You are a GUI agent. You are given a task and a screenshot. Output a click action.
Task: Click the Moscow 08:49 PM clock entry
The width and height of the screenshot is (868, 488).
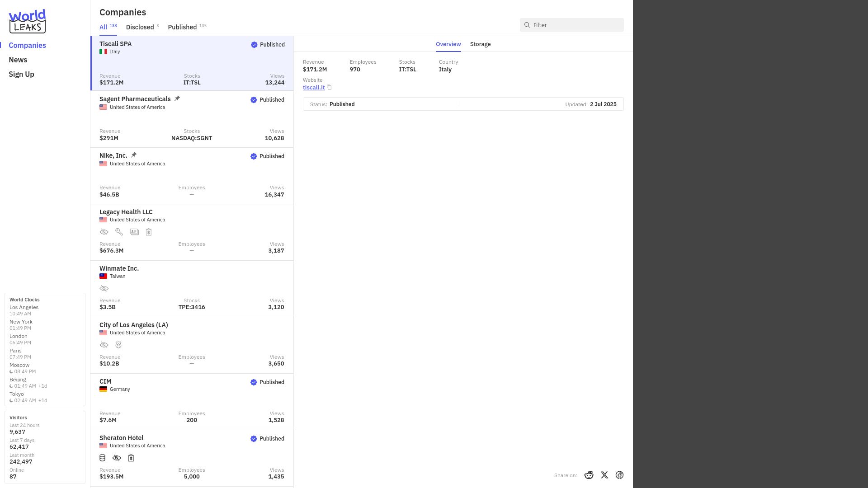tap(23, 368)
